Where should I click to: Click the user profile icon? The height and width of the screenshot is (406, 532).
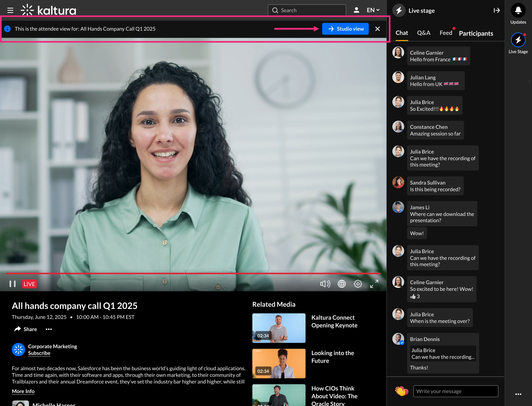356,10
